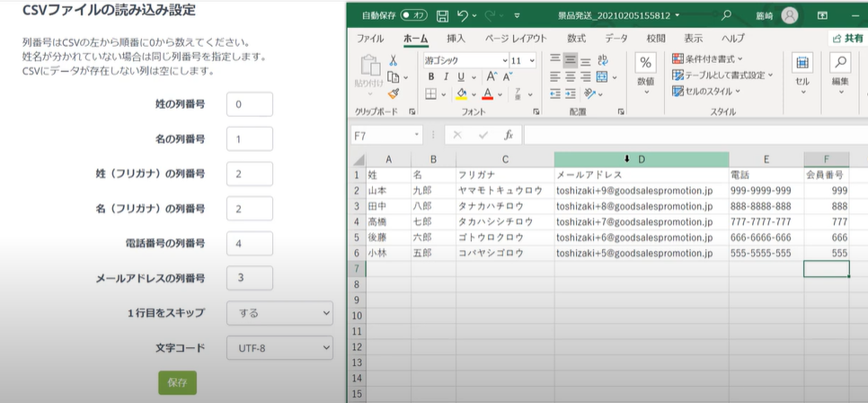868x403 pixels.
Task: Click the Borders icon in Font group
Action: (x=430, y=94)
